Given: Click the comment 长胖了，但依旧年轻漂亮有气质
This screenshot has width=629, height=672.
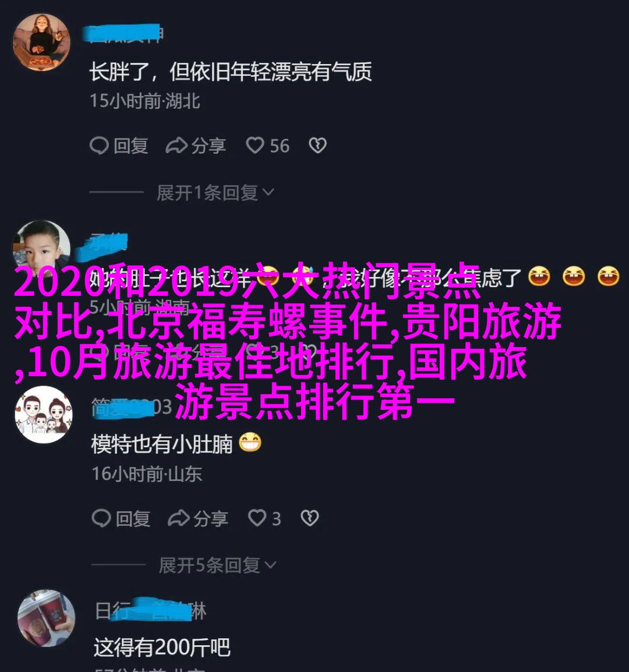Looking at the screenshot, I should pos(230,72).
